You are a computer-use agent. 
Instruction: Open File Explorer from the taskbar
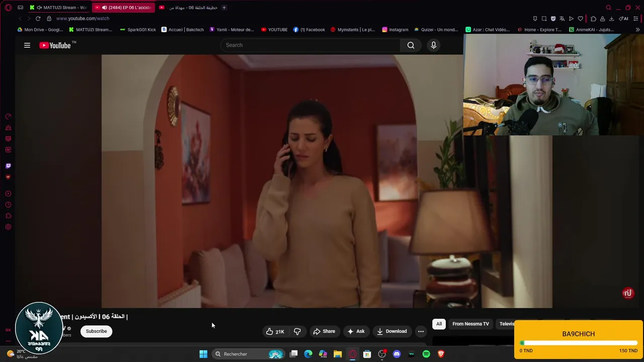click(x=338, y=354)
